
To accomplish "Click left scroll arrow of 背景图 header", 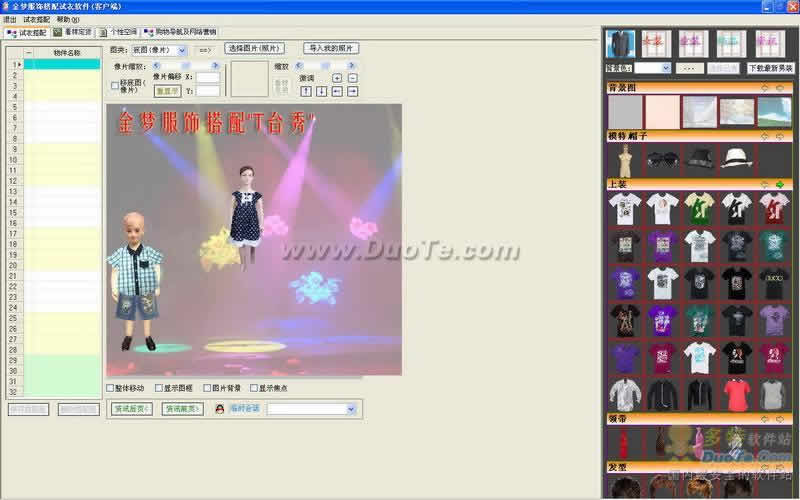I will (x=764, y=88).
